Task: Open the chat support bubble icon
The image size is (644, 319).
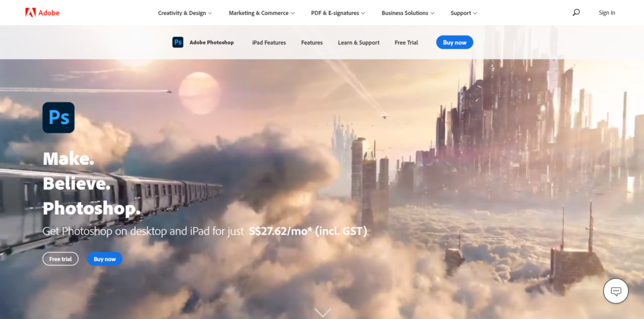Action: pyautogui.click(x=616, y=291)
